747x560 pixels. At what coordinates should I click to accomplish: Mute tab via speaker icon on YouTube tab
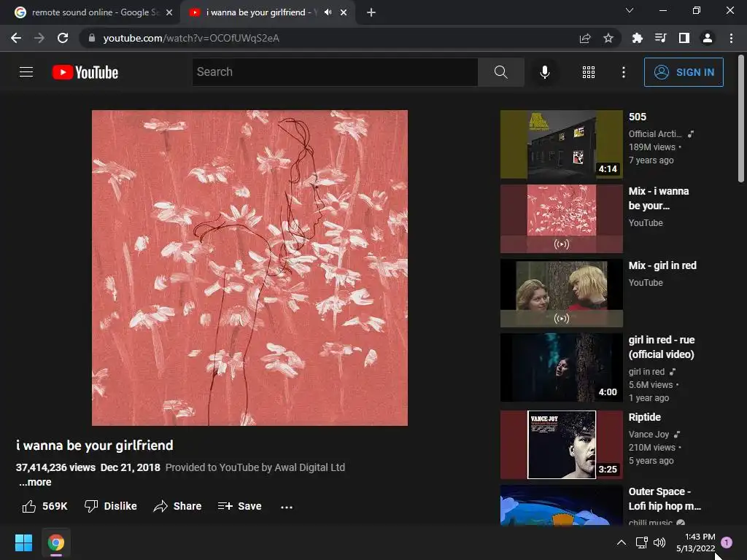tap(328, 12)
